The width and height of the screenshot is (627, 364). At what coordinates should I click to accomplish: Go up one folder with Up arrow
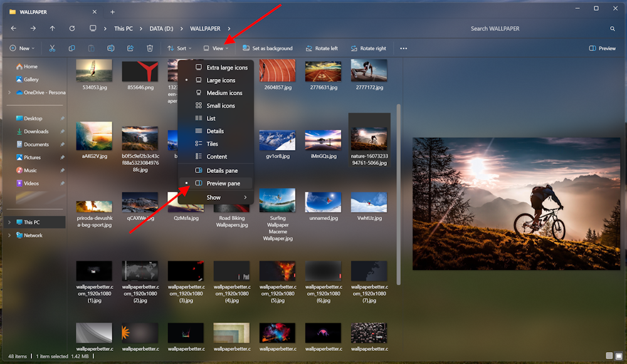coord(52,29)
